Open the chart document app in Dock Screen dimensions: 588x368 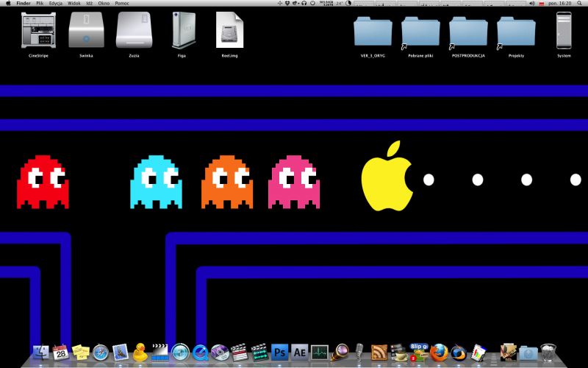[478, 353]
